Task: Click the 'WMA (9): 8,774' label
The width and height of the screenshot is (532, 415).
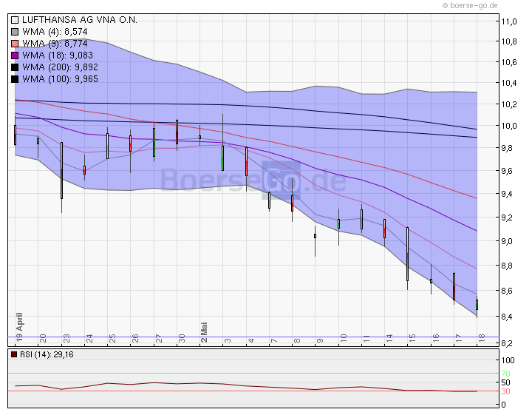Action: (x=55, y=44)
